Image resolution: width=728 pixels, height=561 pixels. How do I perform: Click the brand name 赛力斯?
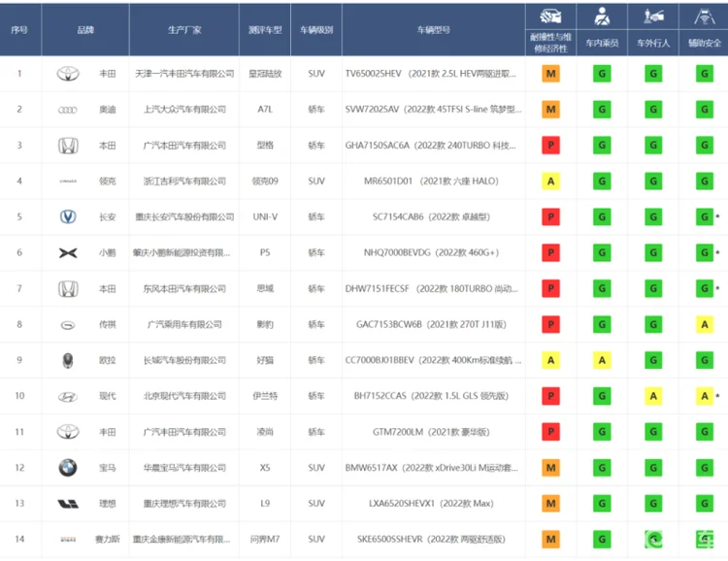[107, 540]
